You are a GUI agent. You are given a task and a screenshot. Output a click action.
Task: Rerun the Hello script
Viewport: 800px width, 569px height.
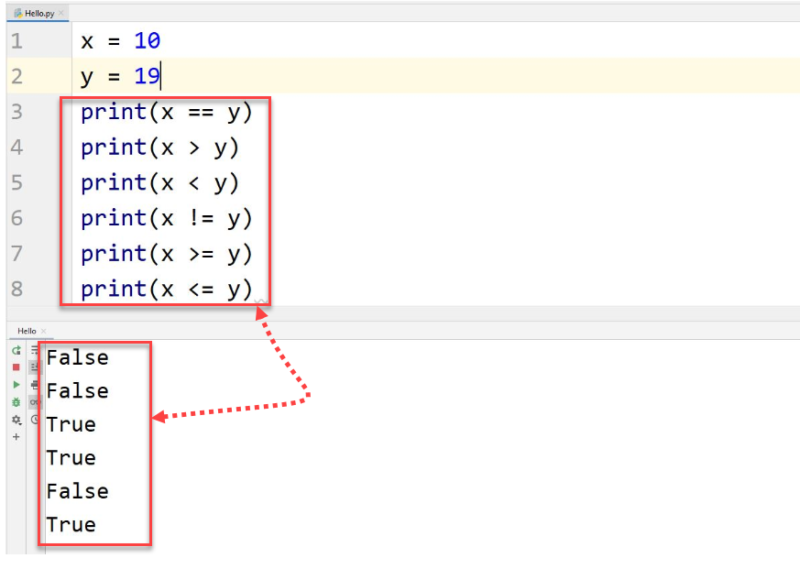(16, 350)
